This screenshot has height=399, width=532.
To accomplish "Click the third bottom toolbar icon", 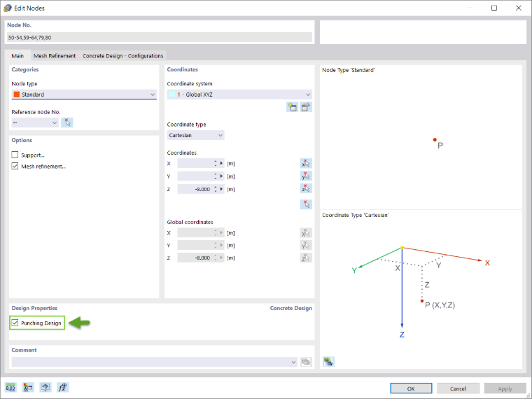I will 45,387.
